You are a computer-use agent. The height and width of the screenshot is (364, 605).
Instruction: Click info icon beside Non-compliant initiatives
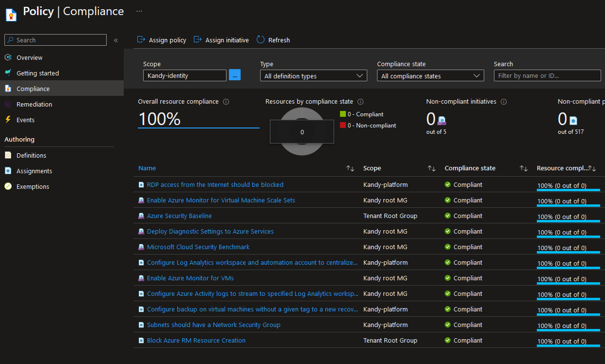pyautogui.click(x=504, y=102)
